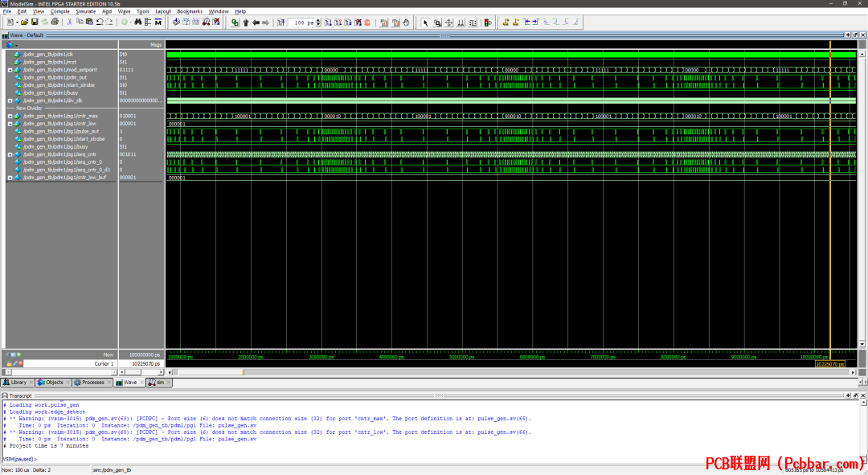Click the Find binoculars icon
Screen dimensions: 868x475
138,23
